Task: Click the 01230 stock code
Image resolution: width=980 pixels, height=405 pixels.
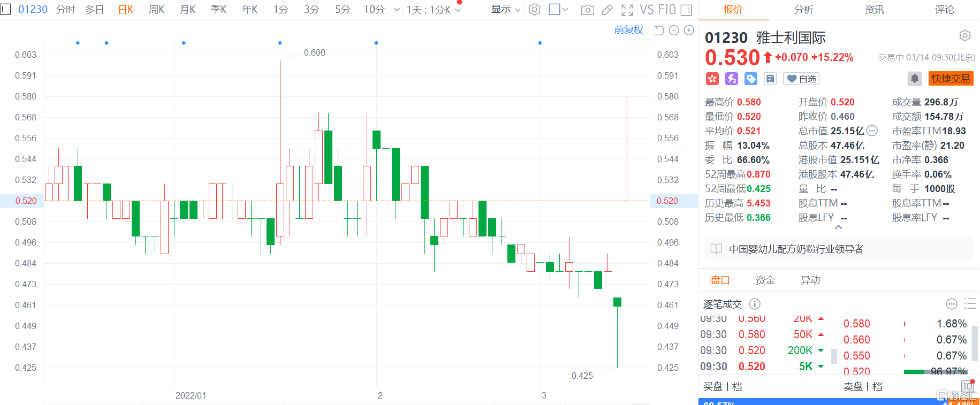Action: click(33, 10)
